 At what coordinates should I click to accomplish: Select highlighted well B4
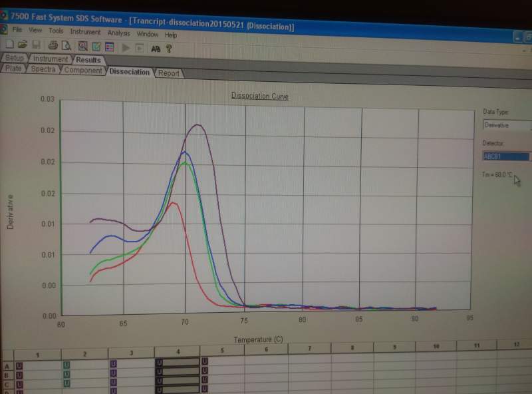pyautogui.click(x=178, y=371)
